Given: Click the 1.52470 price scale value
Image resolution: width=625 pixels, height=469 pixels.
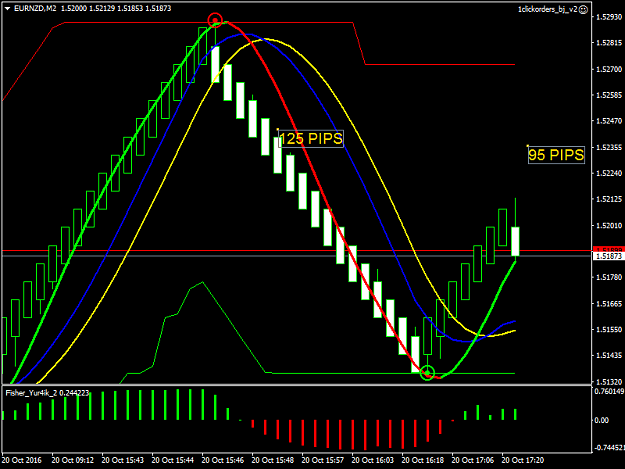Looking at the screenshot, I should pyautogui.click(x=609, y=121).
